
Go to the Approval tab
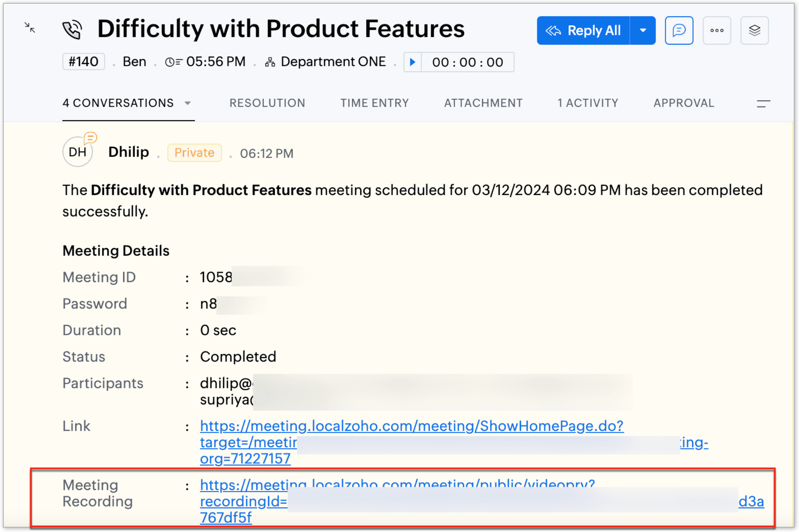click(684, 103)
